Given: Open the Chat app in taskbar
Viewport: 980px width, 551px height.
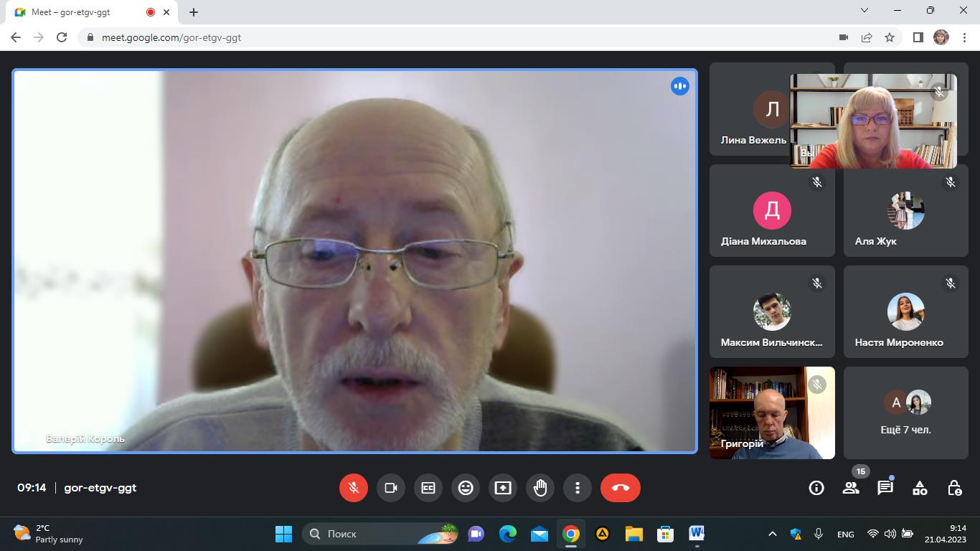Looking at the screenshot, I should pos(476,534).
